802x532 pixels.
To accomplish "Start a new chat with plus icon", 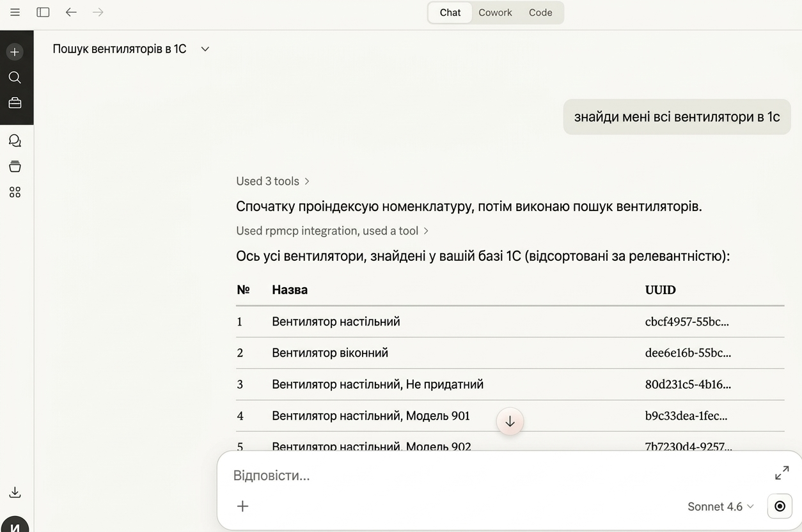I will pos(15,52).
